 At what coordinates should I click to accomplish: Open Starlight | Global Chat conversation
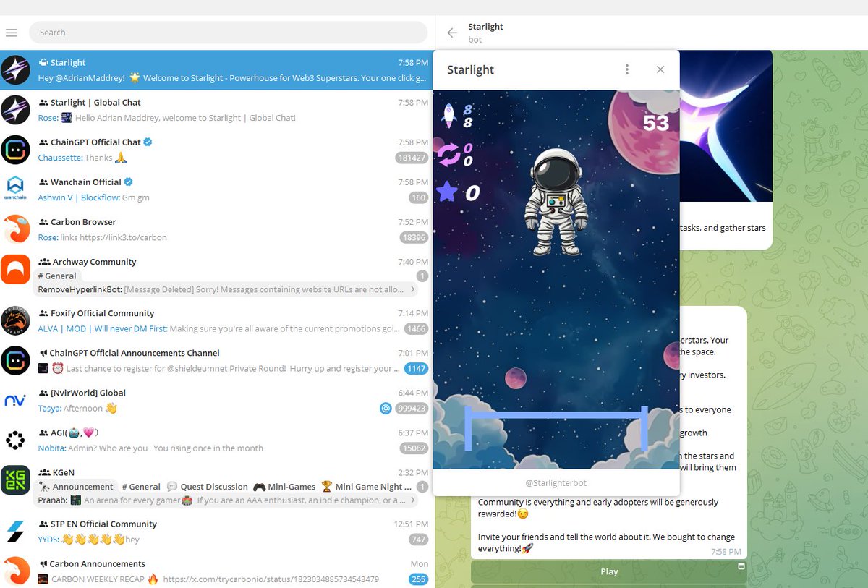tap(217, 110)
